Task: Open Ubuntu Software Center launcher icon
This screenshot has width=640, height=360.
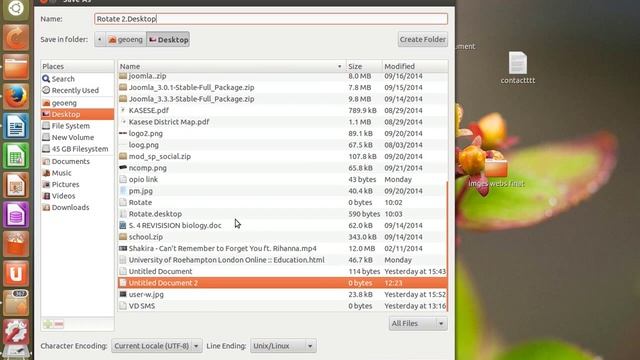Action: [16, 244]
